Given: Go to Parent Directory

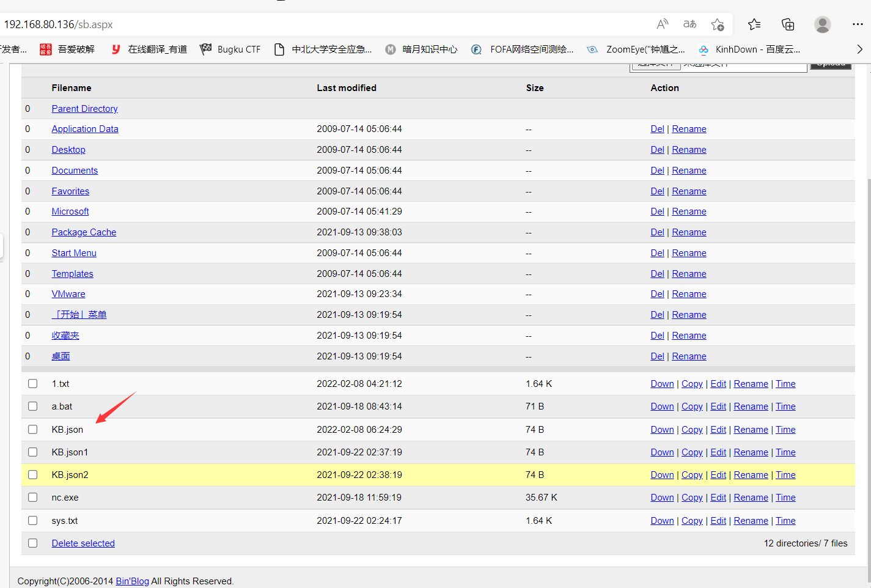Looking at the screenshot, I should click(x=84, y=109).
